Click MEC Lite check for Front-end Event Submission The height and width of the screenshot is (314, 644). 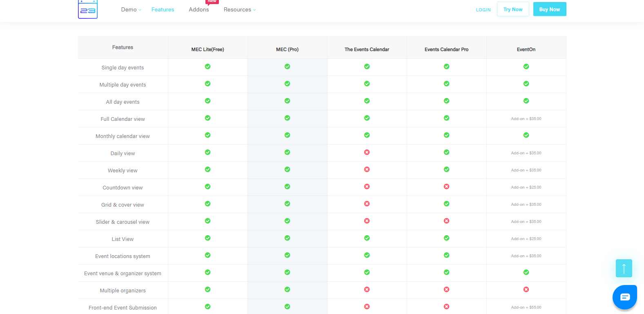207,307
